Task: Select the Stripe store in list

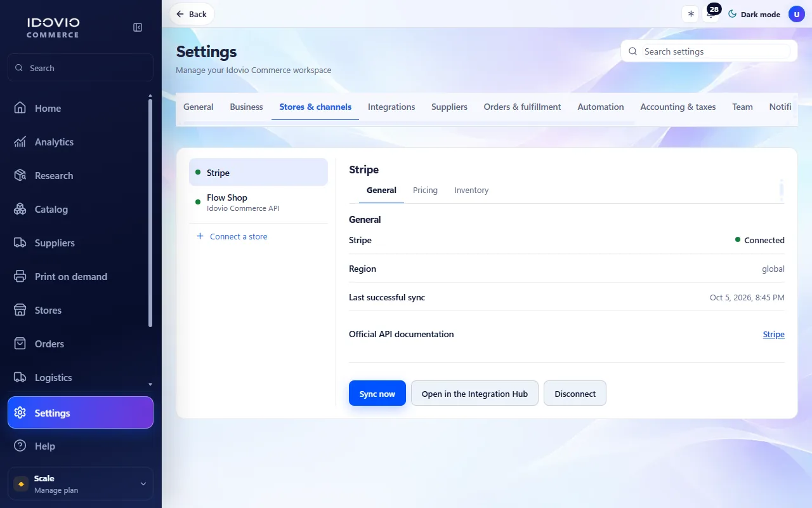Action: [x=258, y=172]
